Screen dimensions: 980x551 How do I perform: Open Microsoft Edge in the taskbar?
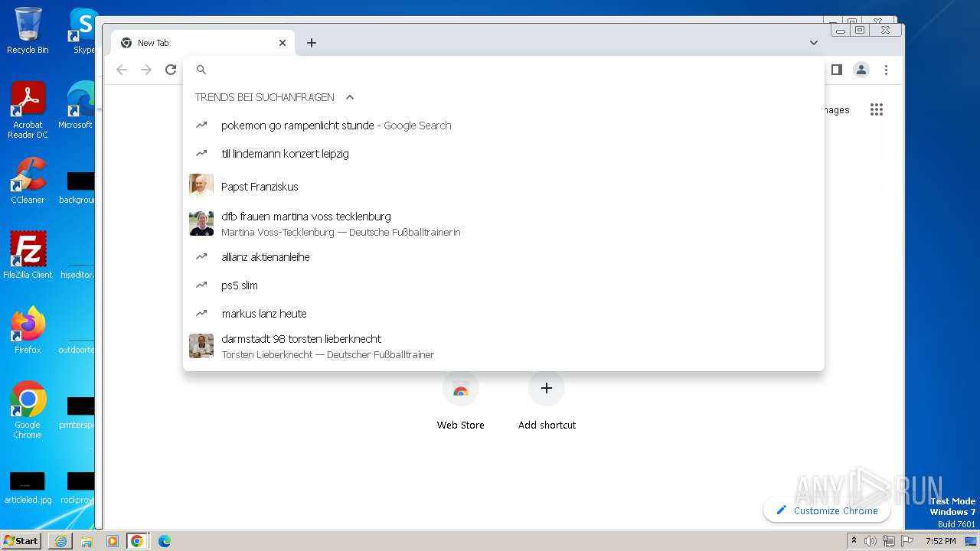pos(165,541)
